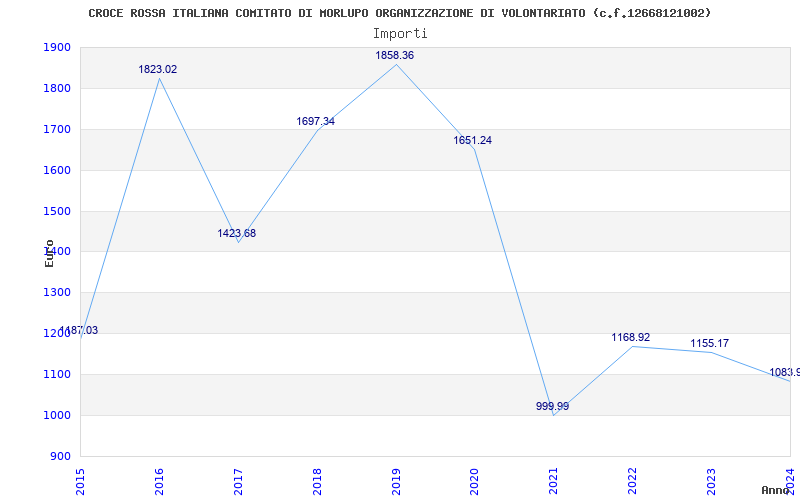Click the 2016 x-axis year label
The width and height of the screenshot is (800, 500).
(159, 482)
